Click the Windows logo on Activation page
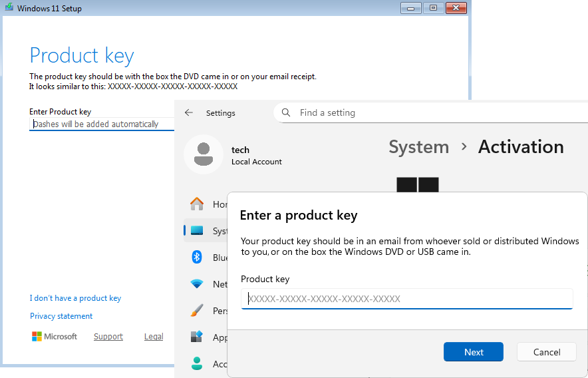This screenshot has width=588, height=378. tap(417, 185)
